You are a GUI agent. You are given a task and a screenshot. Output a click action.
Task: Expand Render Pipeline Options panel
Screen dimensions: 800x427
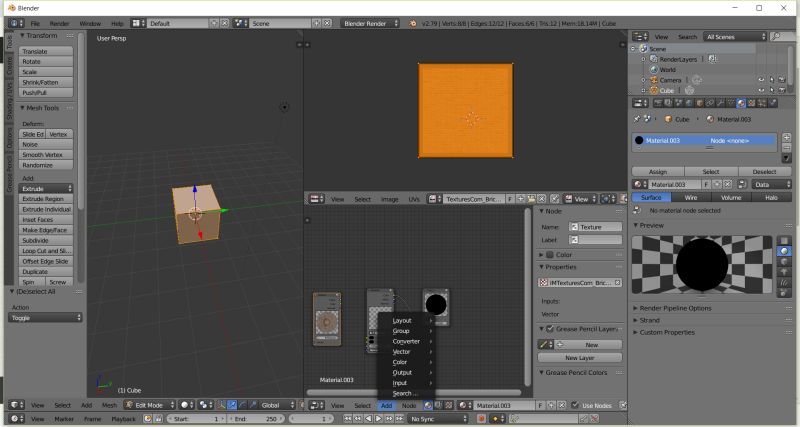click(675, 308)
